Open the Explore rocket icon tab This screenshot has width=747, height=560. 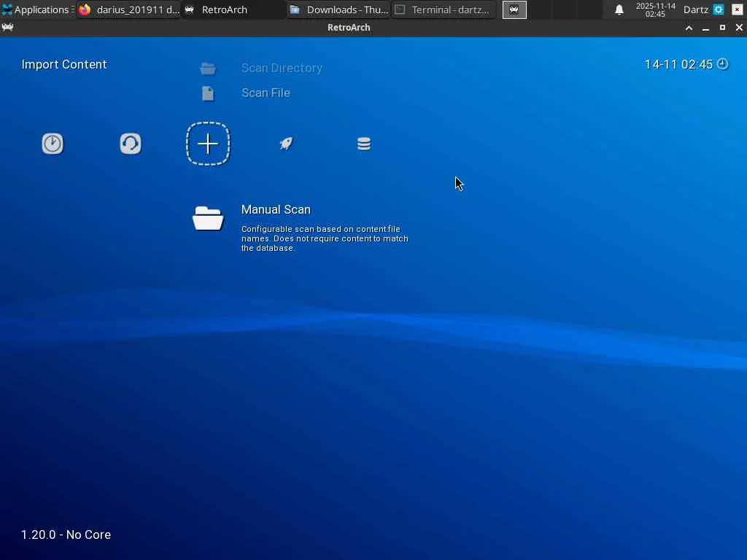pyautogui.click(x=286, y=144)
